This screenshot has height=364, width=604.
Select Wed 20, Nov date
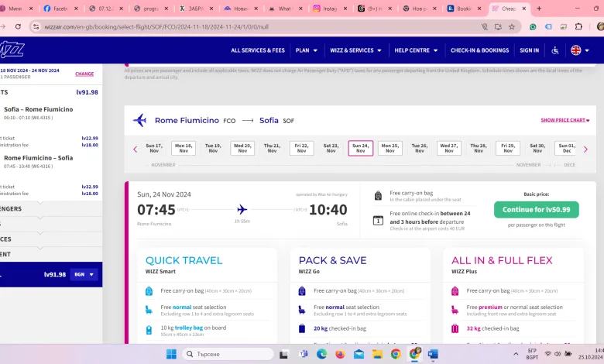(242, 148)
